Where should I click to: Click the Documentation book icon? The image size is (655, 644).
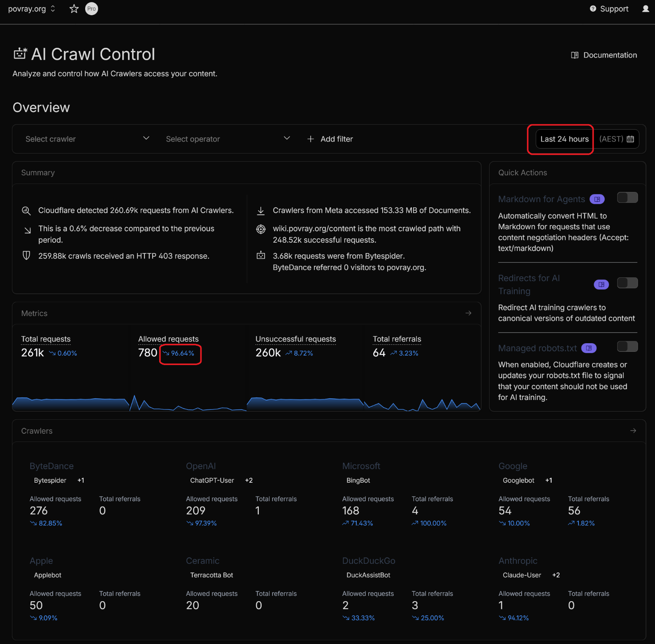pyautogui.click(x=575, y=55)
